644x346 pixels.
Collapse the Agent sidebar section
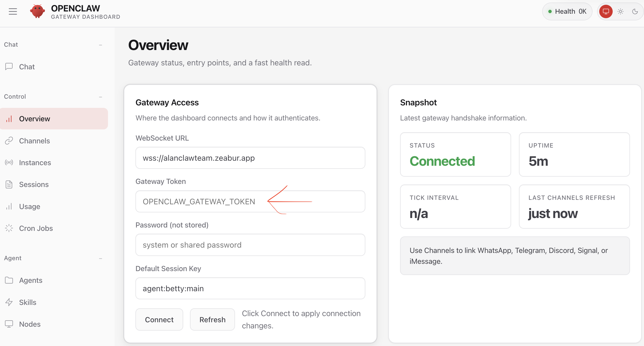[100, 258]
